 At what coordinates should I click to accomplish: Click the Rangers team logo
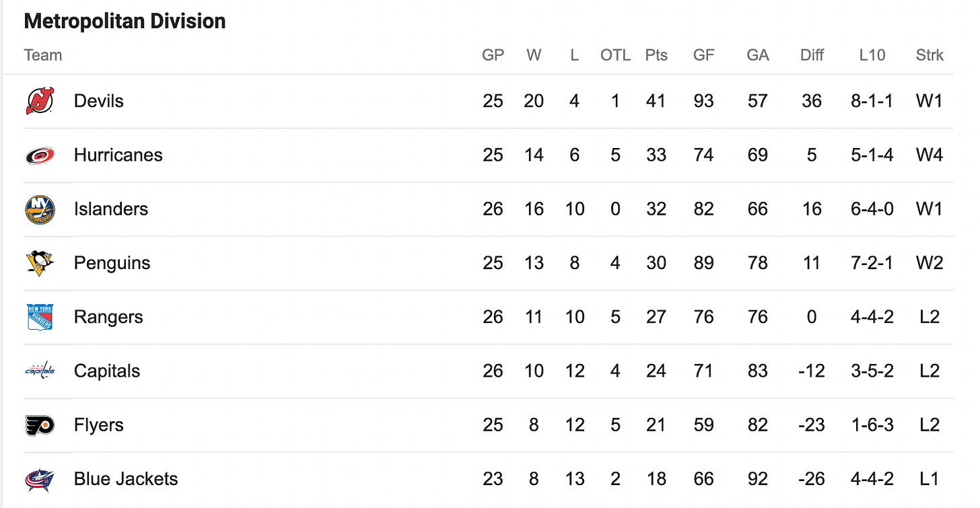pos(40,317)
